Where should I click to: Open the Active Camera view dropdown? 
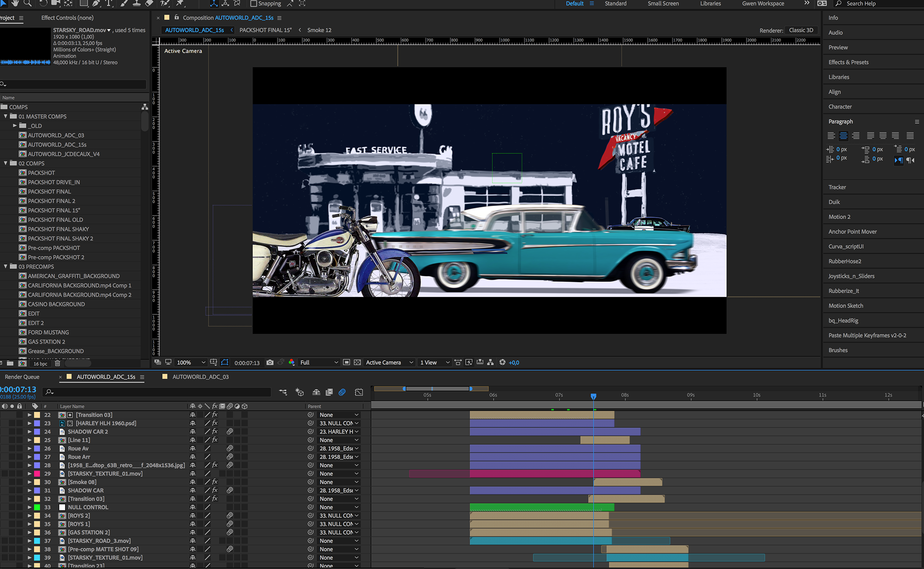coord(389,362)
